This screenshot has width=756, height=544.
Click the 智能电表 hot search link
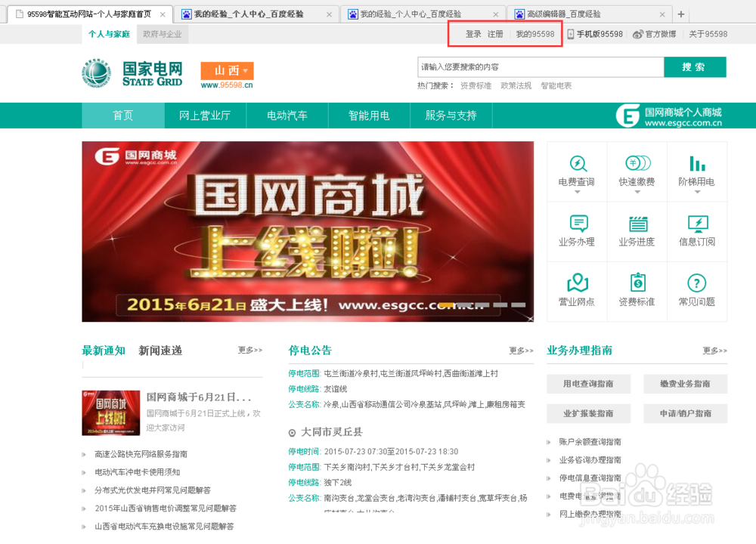(556, 86)
